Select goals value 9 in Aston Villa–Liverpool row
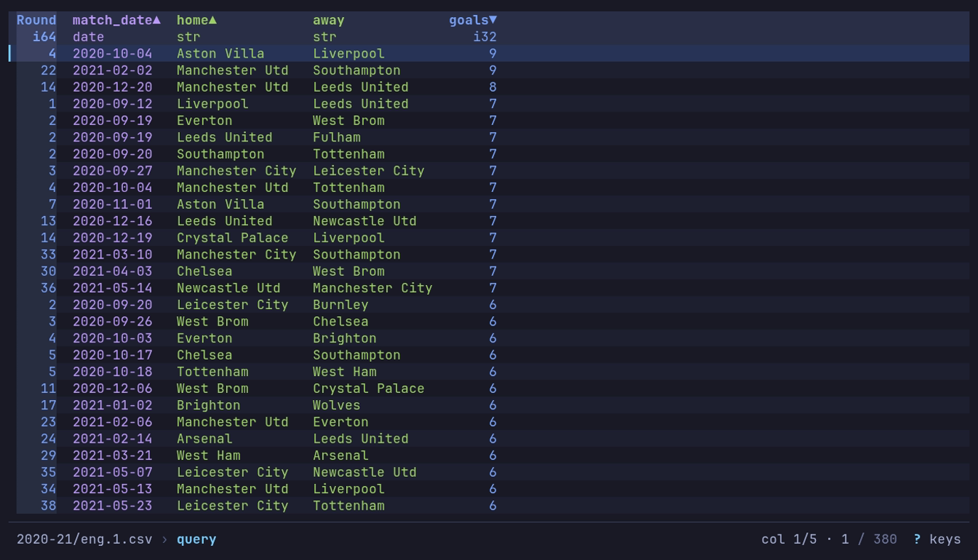The width and height of the screenshot is (978, 560). (493, 53)
